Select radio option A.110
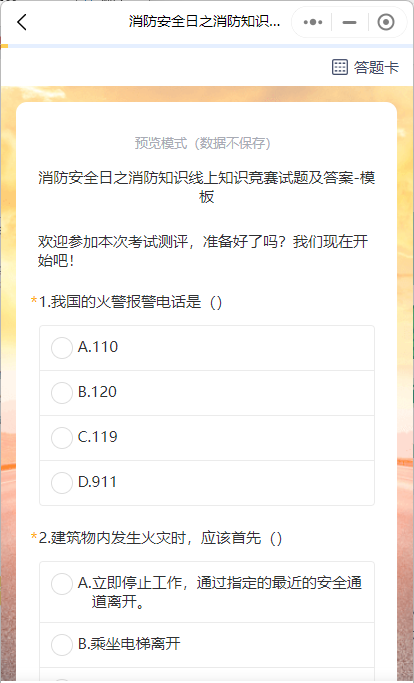 62,348
